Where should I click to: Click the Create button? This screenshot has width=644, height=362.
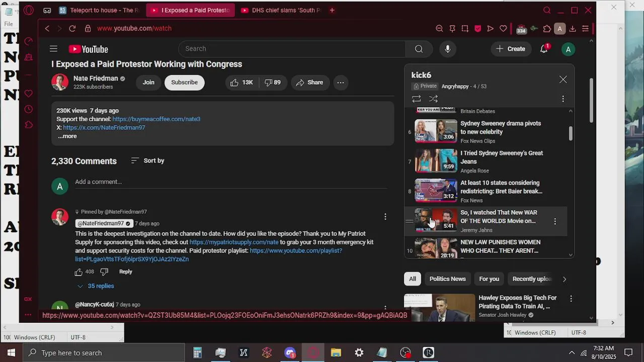[x=511, y=49]
